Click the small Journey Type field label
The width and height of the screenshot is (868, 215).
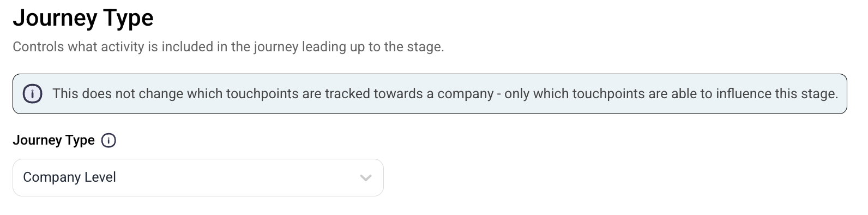(53, 140)
